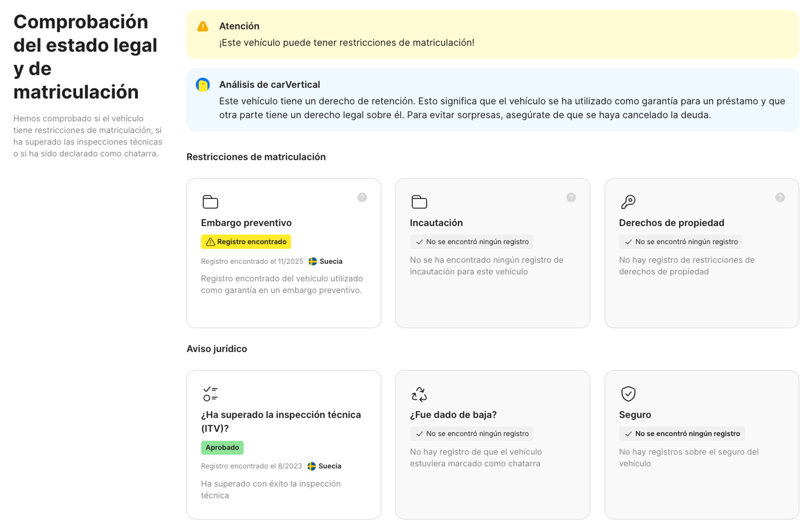The width and height of the screenshot is (812, 530).
Task: Click the Análisis de carVertical heading
Action: (270, 85)
